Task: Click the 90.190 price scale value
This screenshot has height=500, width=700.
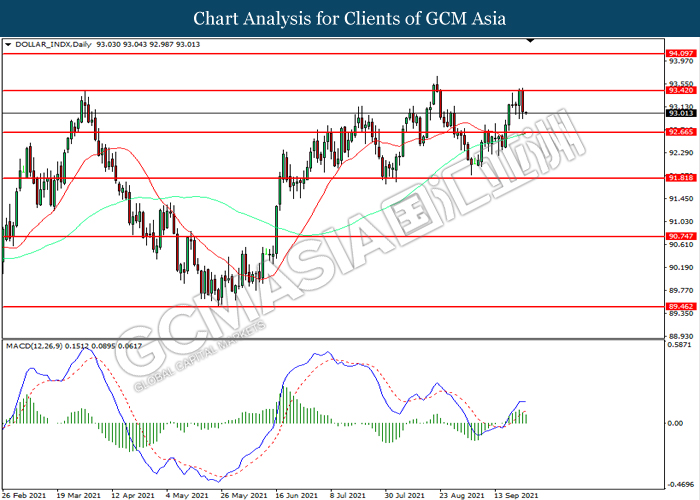Action: tap(681, 268)
